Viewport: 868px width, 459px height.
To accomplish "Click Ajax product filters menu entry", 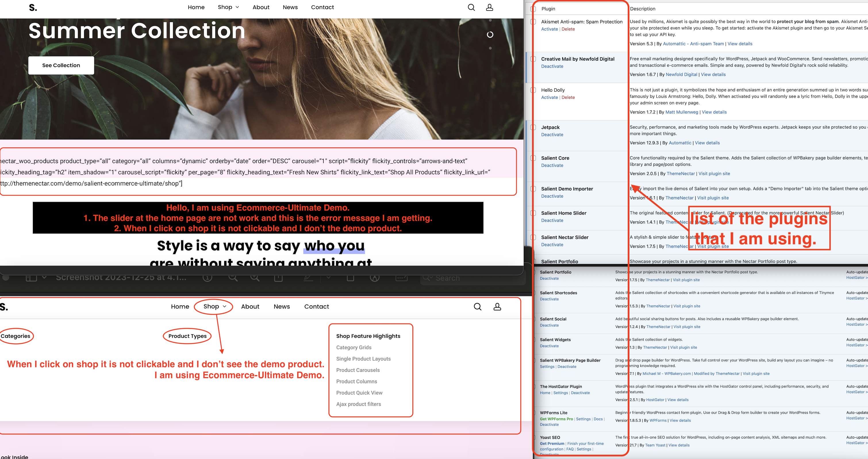I will tap(358, 404).
